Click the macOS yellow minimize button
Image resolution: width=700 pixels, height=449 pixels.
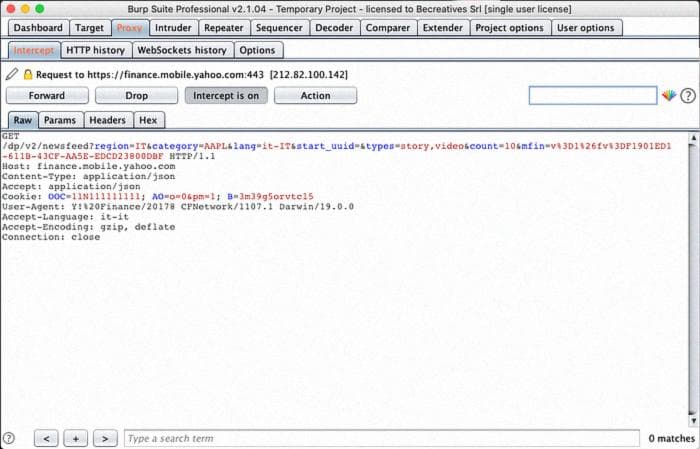click(x=25, y=8)
